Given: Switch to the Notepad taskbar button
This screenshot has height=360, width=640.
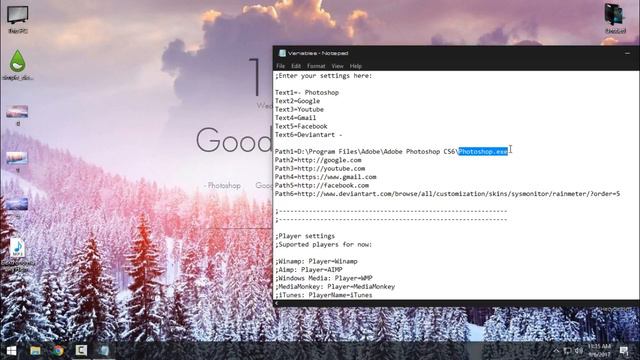Looking at the screenshot, I should 104,350.
